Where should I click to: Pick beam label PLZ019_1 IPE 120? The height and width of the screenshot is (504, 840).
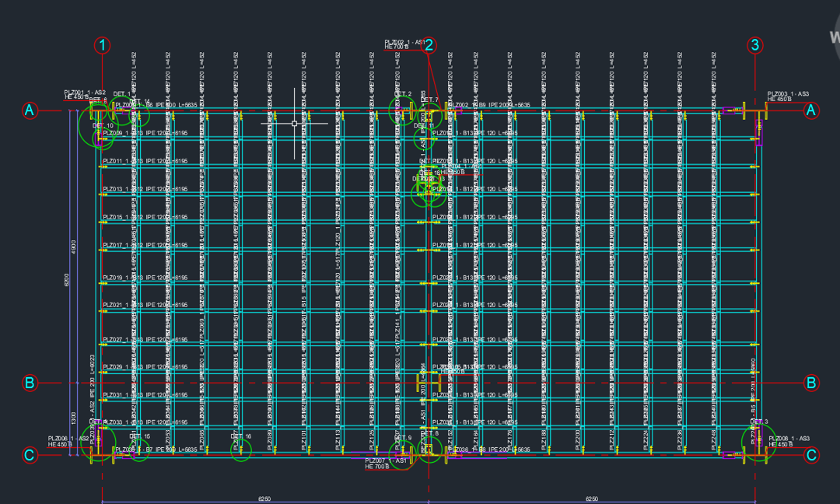(145, 278)
